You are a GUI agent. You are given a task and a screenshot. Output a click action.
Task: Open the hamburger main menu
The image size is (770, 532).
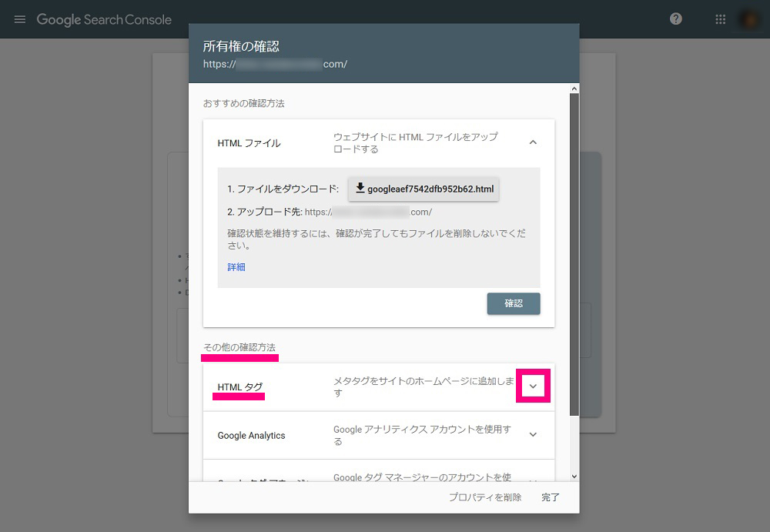click(20, 20)
